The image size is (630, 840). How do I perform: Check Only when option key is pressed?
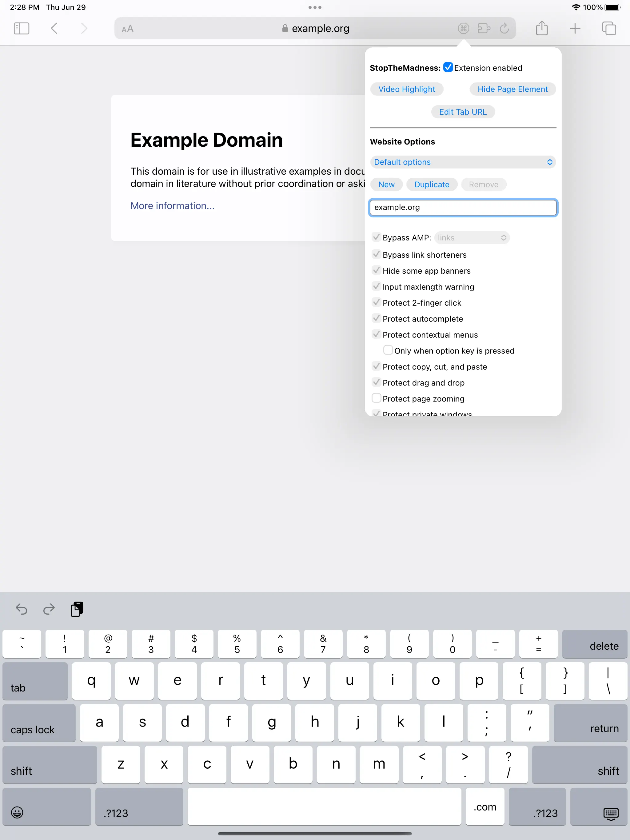[388, 350]
